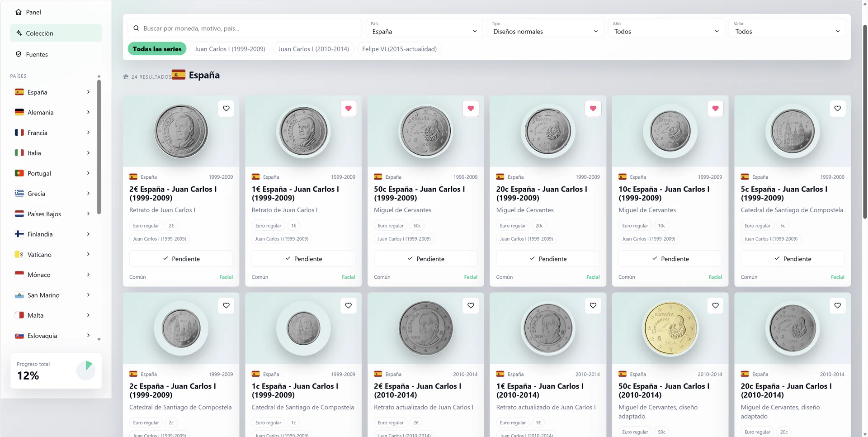Click the Mónaco flag icon
The image size is (868, 437).
click(x=19, y=275)
